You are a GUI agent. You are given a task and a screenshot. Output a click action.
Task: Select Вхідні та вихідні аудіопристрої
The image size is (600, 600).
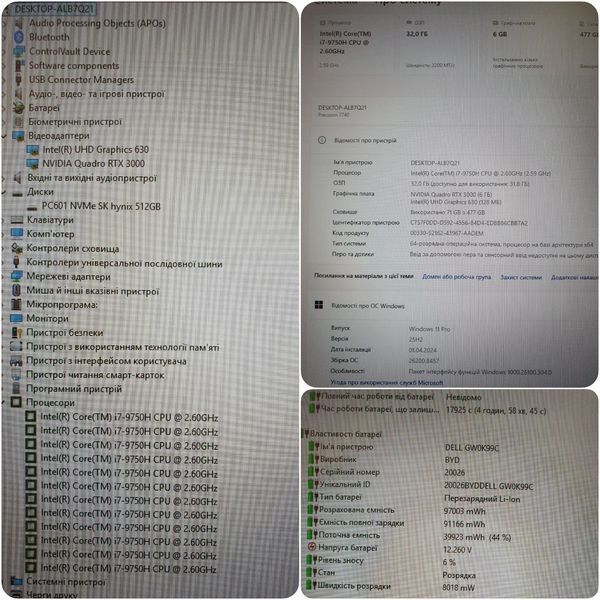[92, 178]
